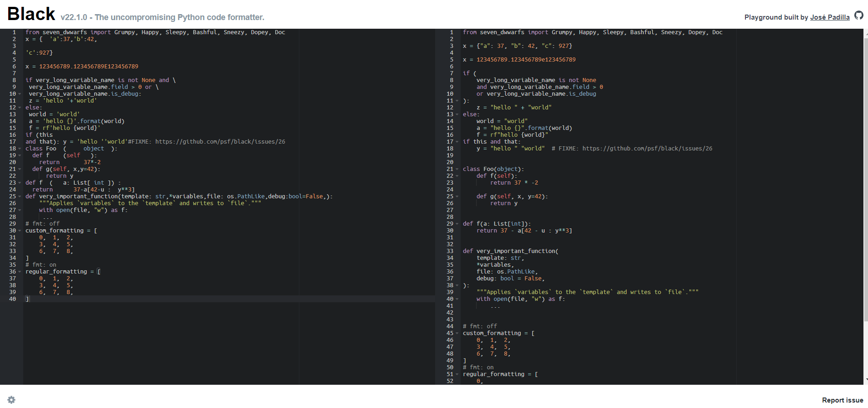
Task: Click the Report issue link
Action: [x=842, y=400]
